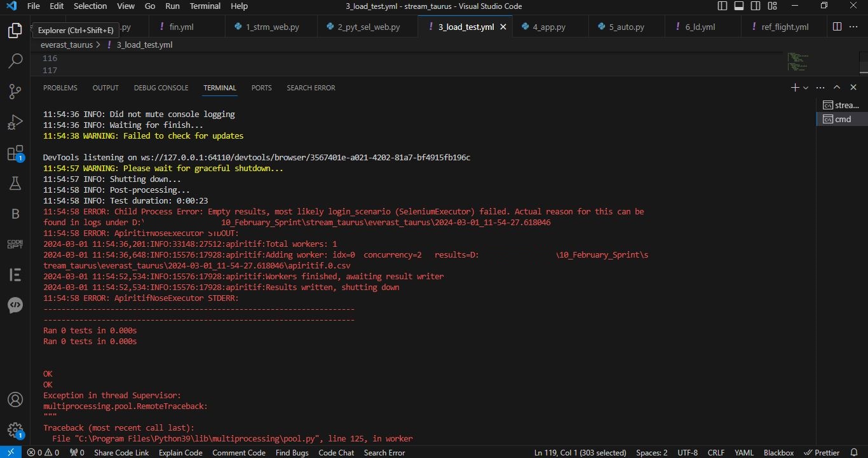
Task: Split the editor right
Action: coord(837,27)
